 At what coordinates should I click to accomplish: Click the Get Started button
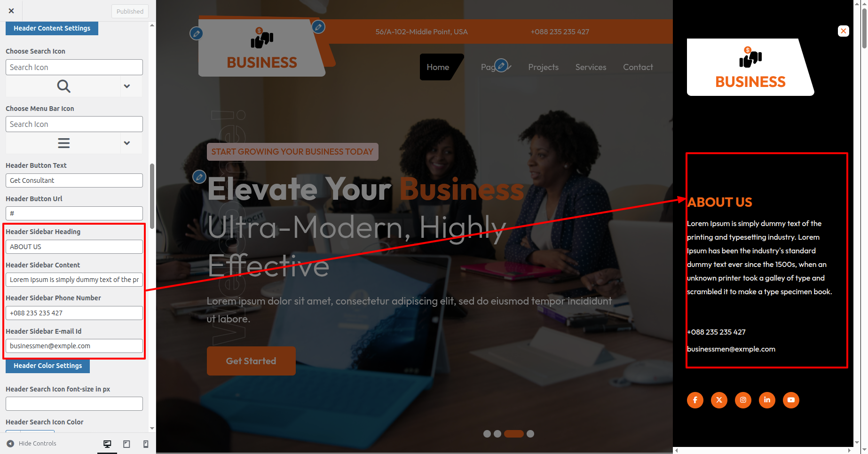coord(251,361)
